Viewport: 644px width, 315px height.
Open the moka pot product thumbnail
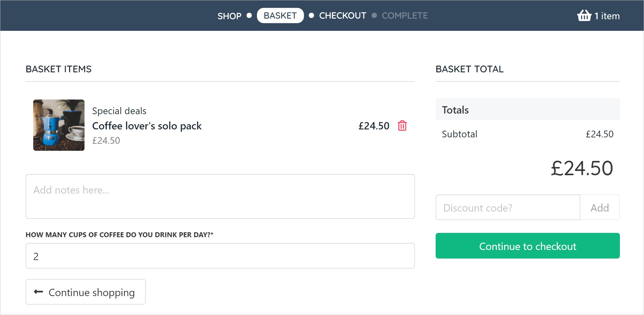click(59, 125)
